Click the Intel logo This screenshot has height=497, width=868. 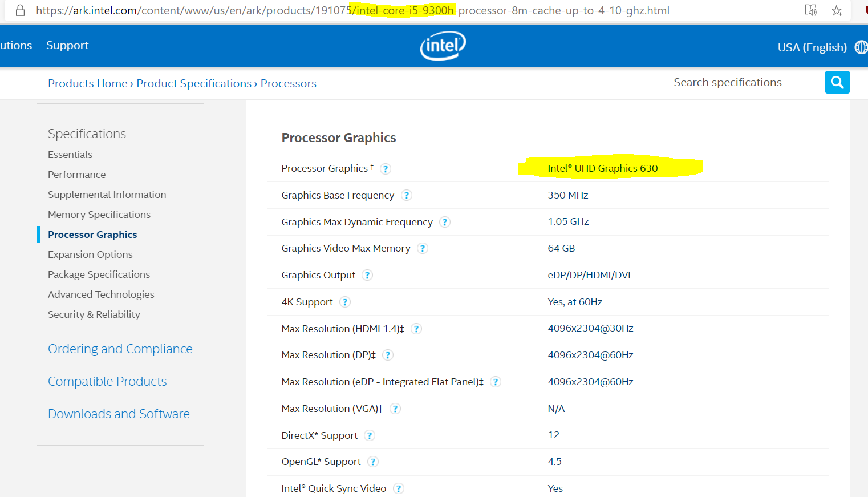click(443, 46)
